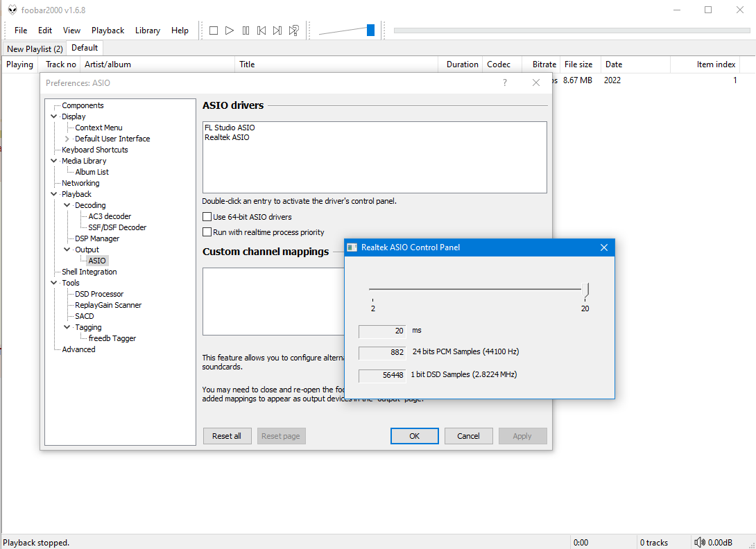Open the View menu
Image resolution: width=756 pixels, height=549 pixels.
point(71,31)
